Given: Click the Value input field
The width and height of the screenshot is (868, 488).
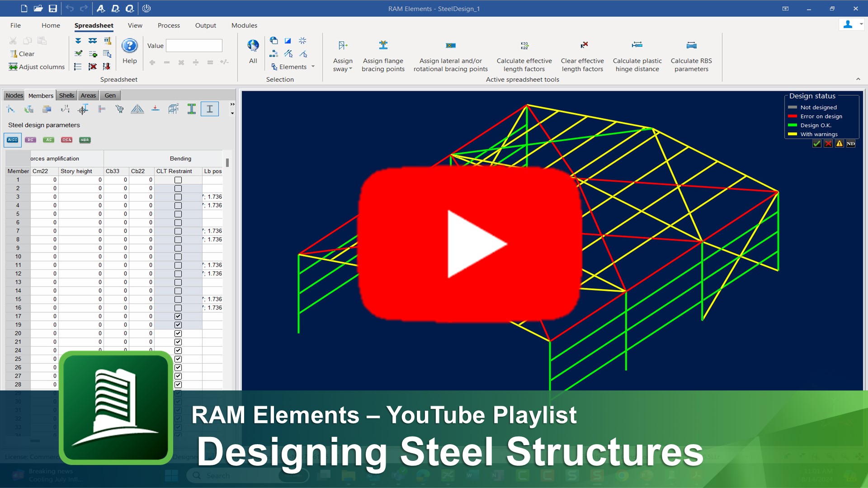Looking at the screenshot, I should (194, 46).
